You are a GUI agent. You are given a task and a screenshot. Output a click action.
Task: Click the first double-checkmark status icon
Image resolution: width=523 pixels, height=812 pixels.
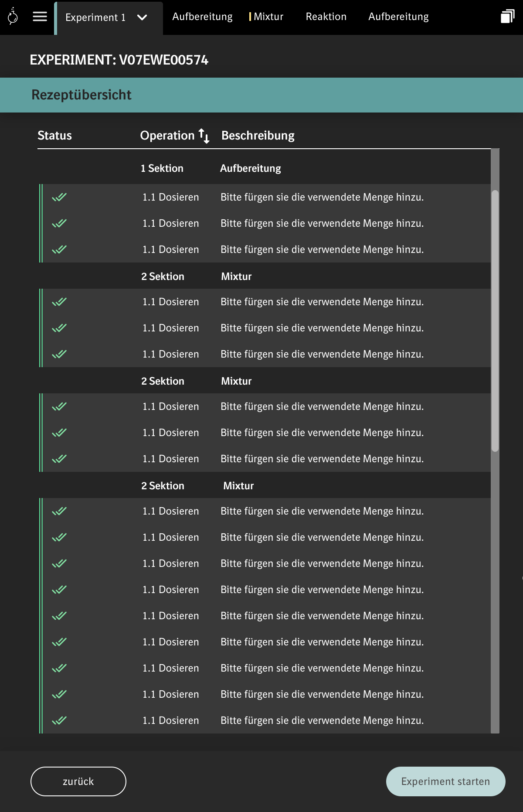click(59, 197)
